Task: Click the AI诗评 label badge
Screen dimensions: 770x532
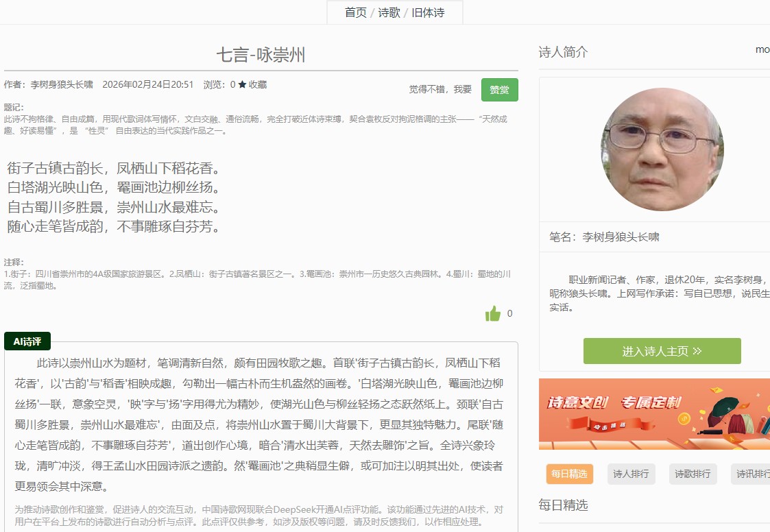Action: coord(27,341)
